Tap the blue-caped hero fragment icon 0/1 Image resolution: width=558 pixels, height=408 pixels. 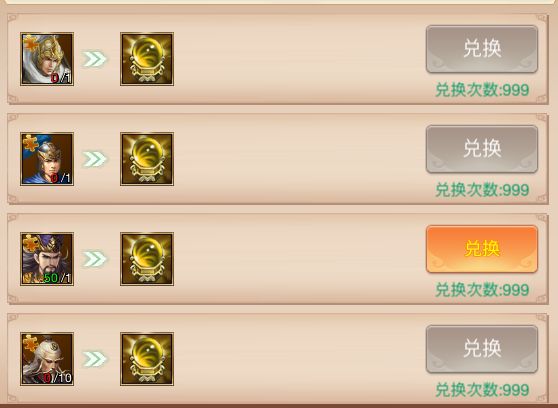(47, 159)
